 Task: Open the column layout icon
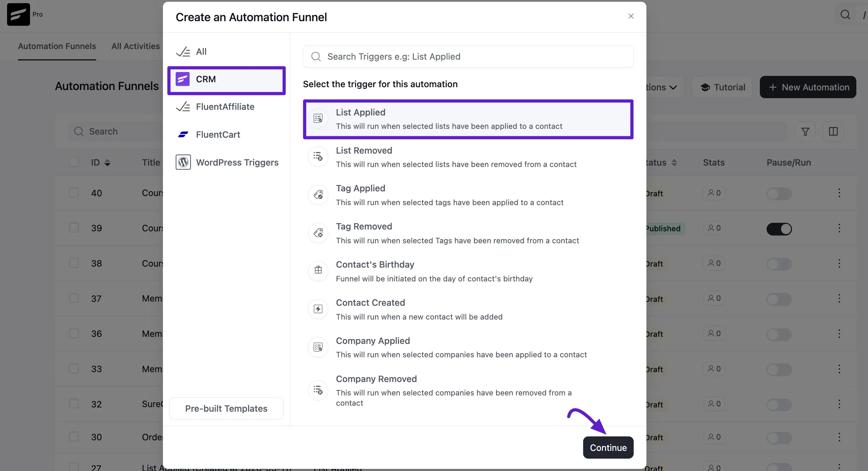click(x=833, y=132)
